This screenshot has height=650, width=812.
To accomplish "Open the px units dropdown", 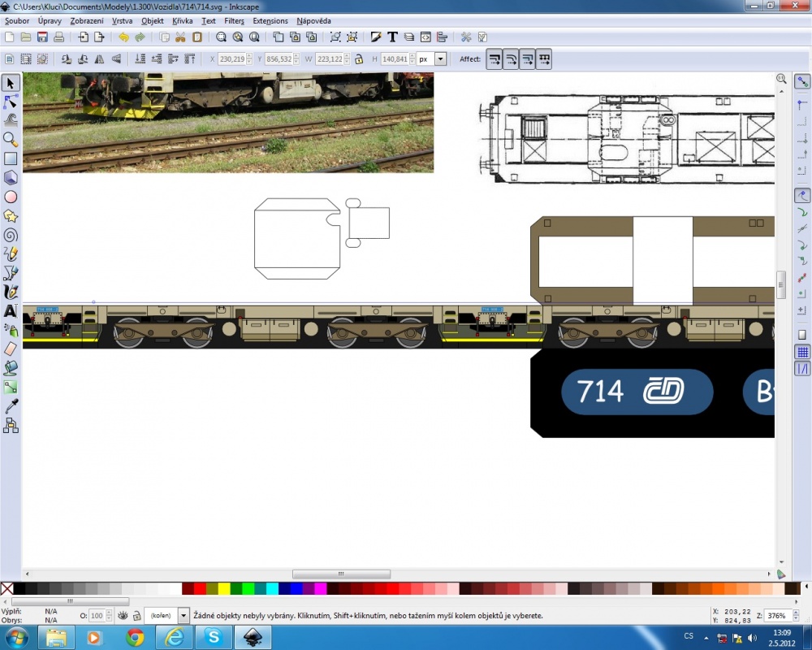I will (440, 59).
